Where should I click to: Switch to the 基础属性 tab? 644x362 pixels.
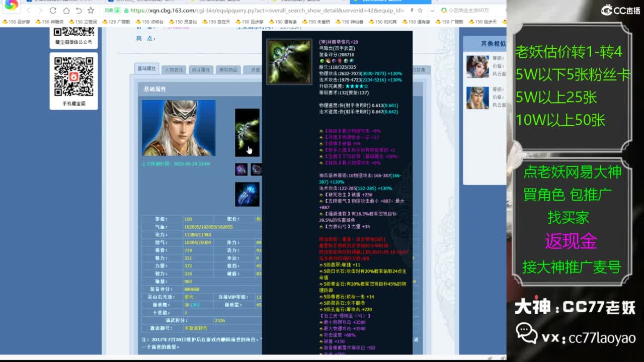(x=147, y=69)
